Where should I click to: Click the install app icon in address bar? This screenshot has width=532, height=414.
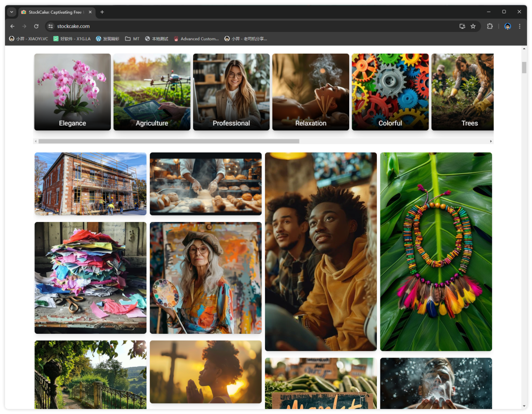[x=462, y=26]
